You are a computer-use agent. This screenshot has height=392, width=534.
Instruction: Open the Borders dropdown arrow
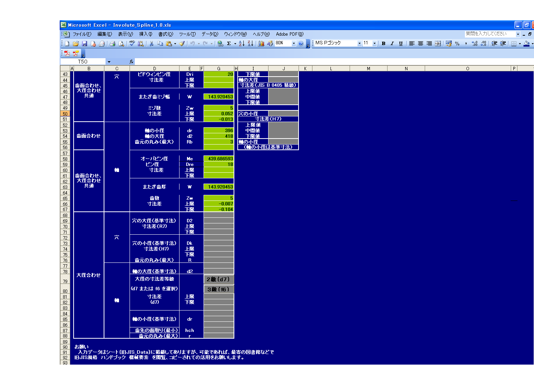pyautogui.click(x=520, y=44)
